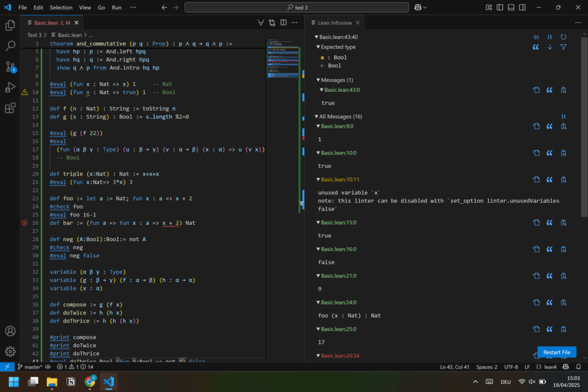588x392 pixels.
Task: Open the Search view in the activity bar
Action: [10, 46]
